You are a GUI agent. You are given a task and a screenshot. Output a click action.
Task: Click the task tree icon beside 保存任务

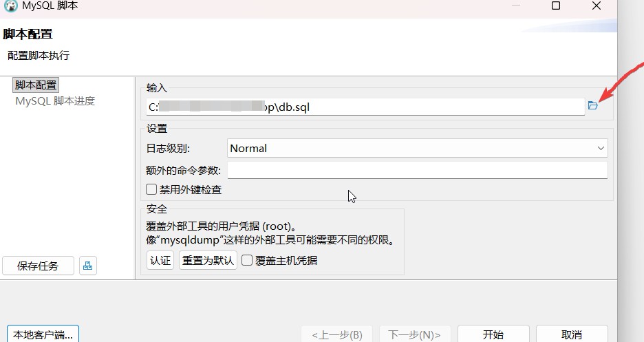(88, 266)
